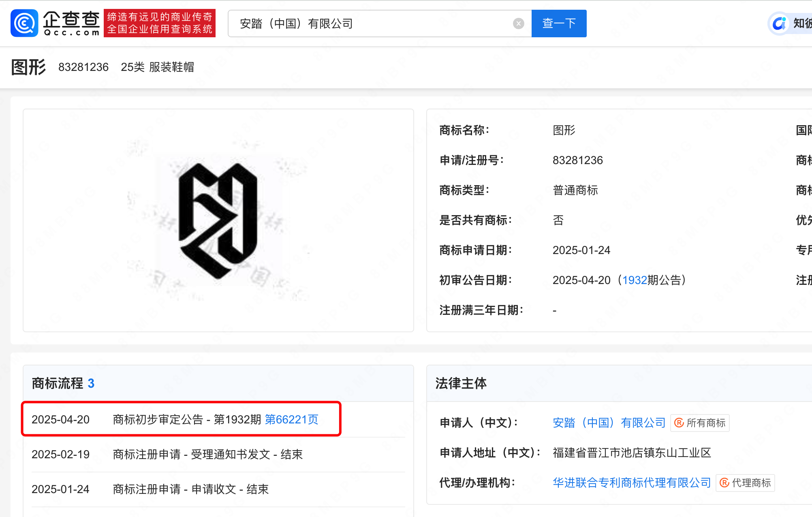The image size is (812, 517).
Task: Select registration number 83281236 in details
Action: coord(577,160)
